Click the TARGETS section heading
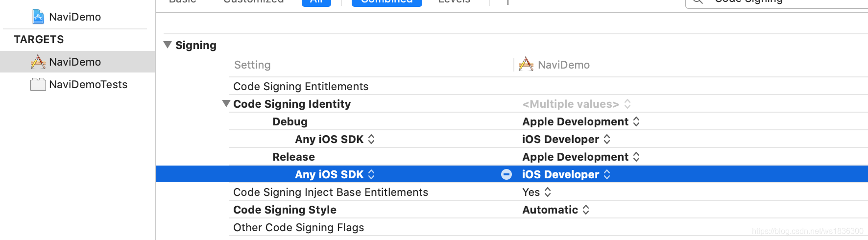The width and height of the screenshot is (868, 240). click(x=39, y=39)
